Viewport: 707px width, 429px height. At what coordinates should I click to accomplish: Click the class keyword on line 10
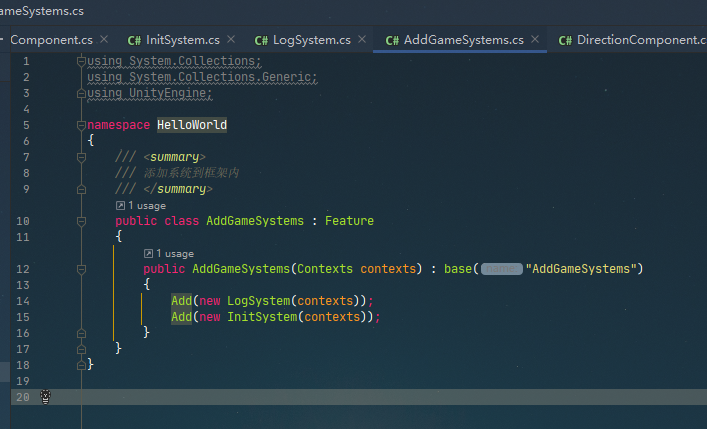tap(182, 221)
